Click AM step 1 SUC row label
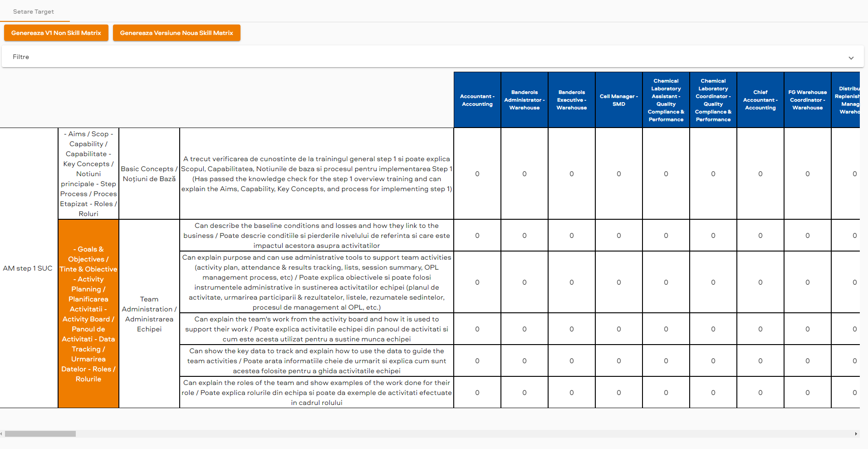Screen dimensions: 868x449 (28, 268)
